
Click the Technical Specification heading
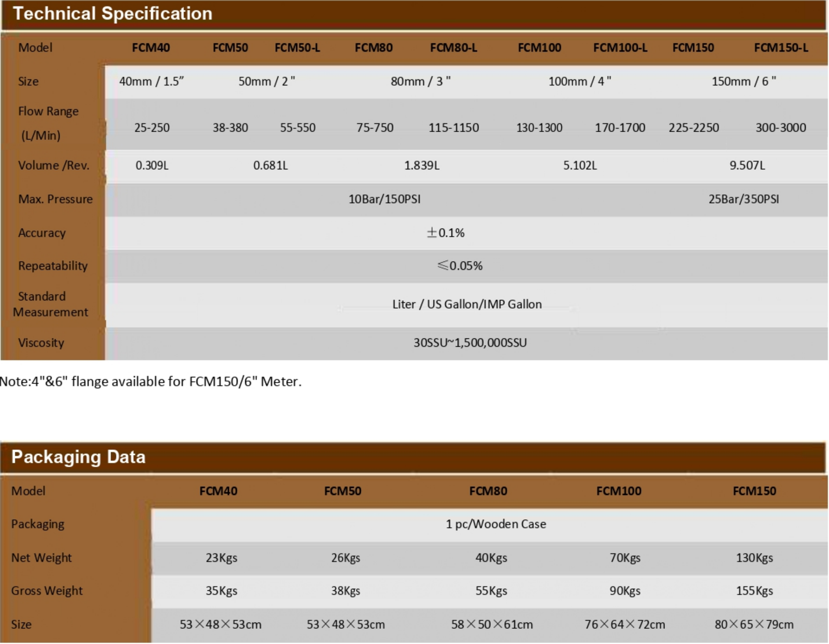pyautogui.click(x=113, y=14)
